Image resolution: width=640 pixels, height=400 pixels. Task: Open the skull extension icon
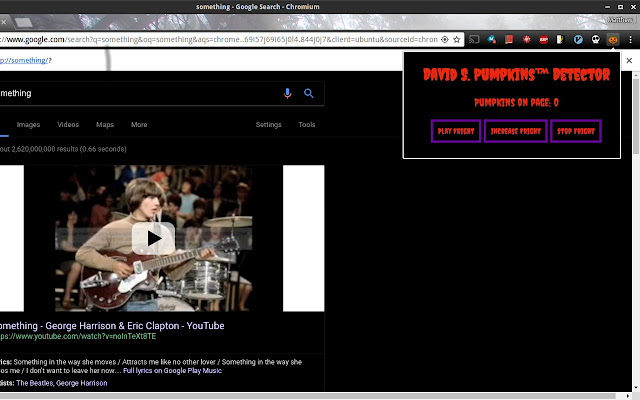click(x=596, y=40)
